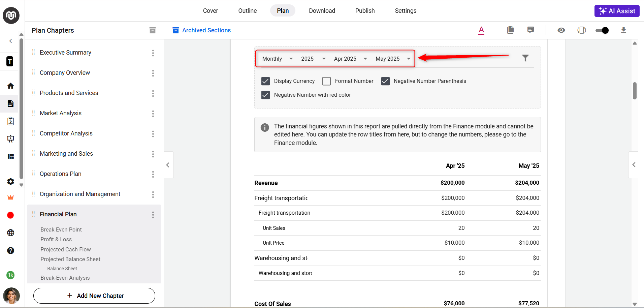Open the archive icon beside Plan Chapters
The width and height of the screenshot is (644, 308).
153,30
